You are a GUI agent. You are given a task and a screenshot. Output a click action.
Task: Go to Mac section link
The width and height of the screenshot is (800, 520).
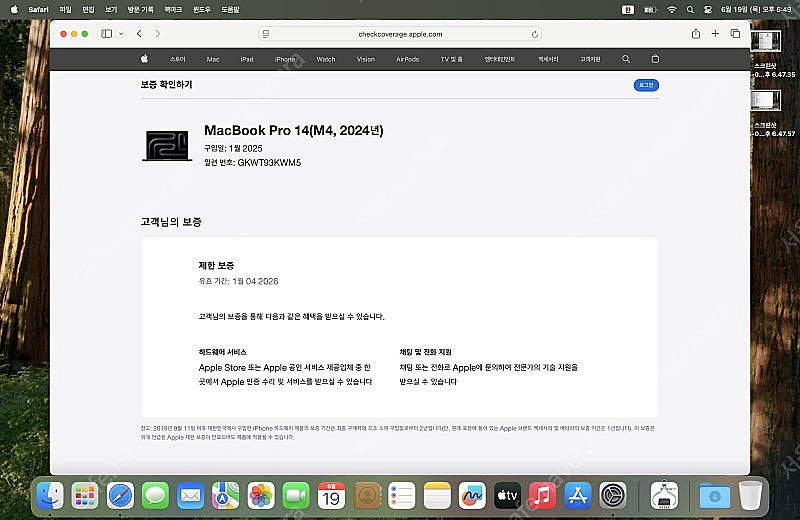[213, 59]
